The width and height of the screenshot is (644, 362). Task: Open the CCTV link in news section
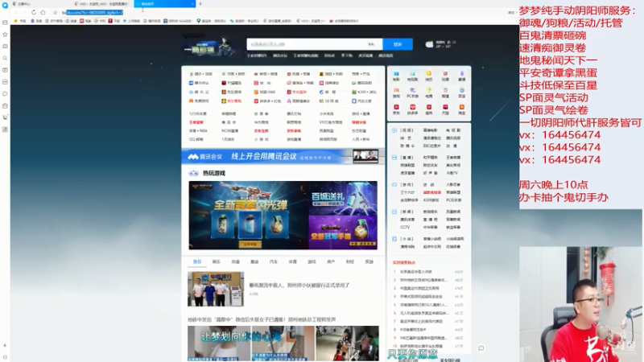pyautogui.click(x=405, y=227)
